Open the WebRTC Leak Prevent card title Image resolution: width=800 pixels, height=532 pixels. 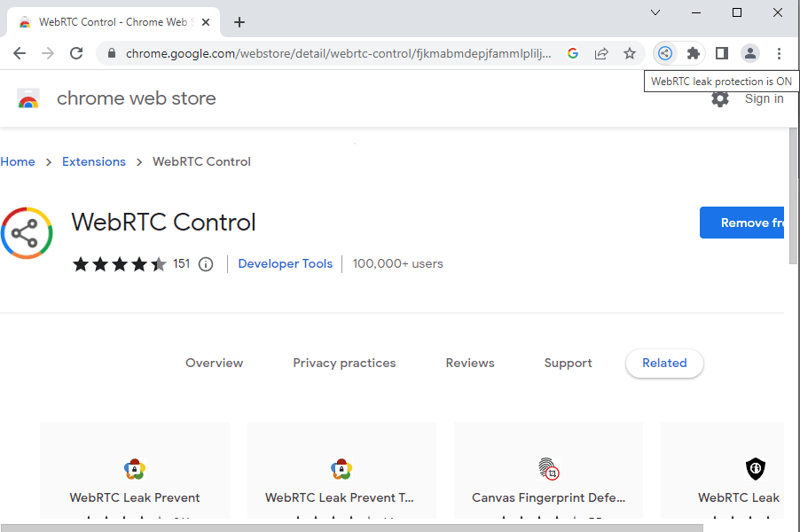[x=135, y=497]
